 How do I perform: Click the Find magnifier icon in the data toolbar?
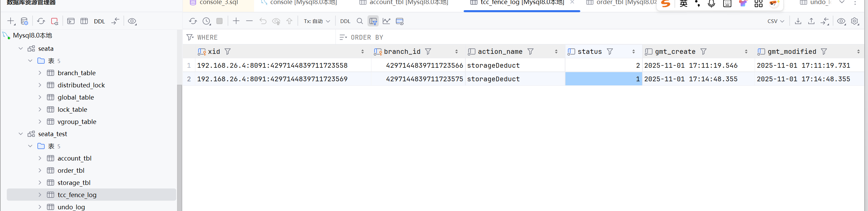360,21
